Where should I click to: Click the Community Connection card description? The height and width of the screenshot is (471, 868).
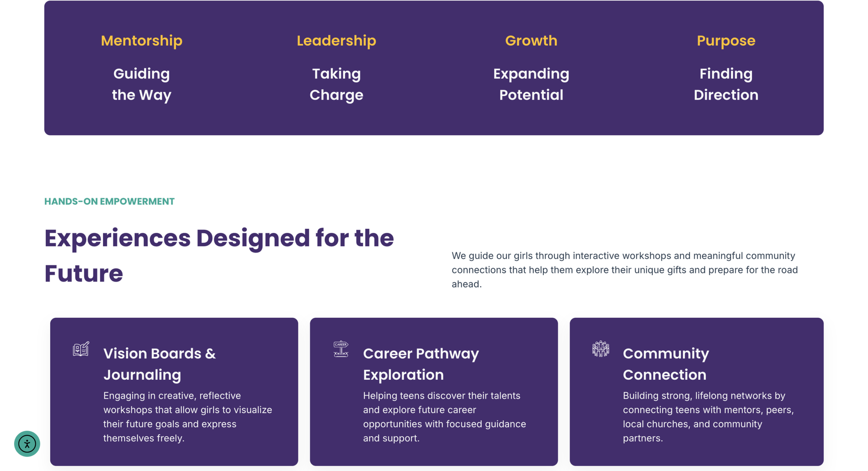pos(708,417)
